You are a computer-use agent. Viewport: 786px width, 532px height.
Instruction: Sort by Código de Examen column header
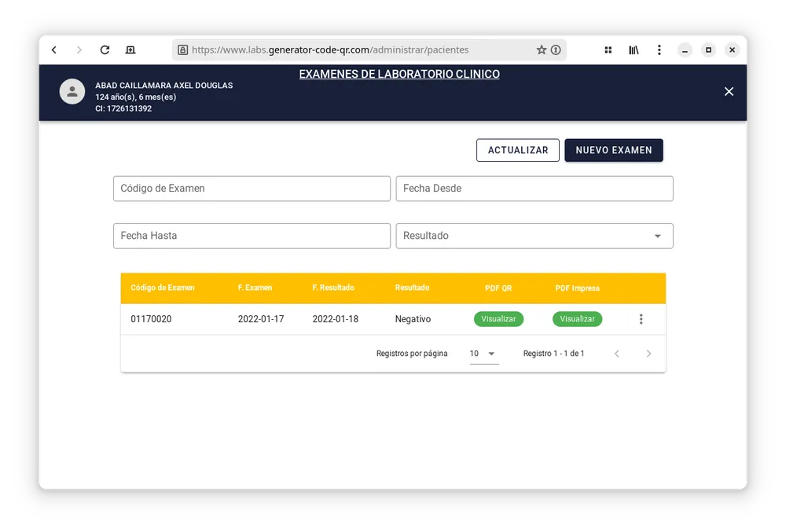(x=163, y=288)
